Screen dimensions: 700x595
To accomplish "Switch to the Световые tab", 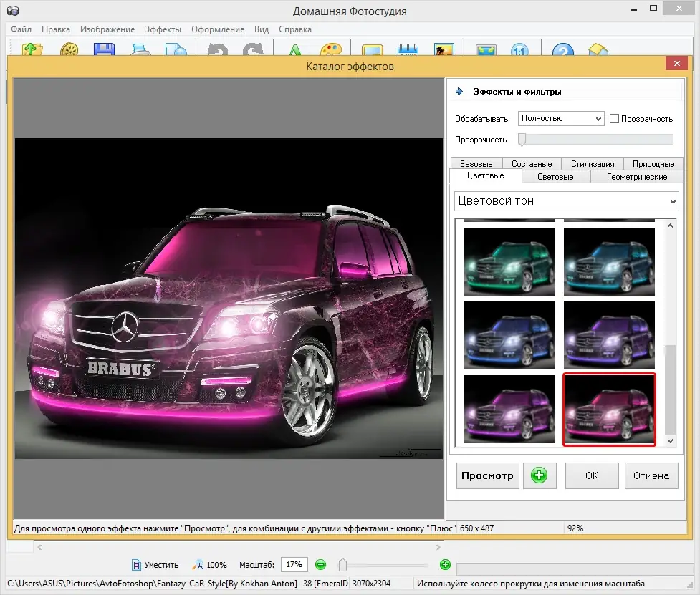I will (x=555, y=177).
